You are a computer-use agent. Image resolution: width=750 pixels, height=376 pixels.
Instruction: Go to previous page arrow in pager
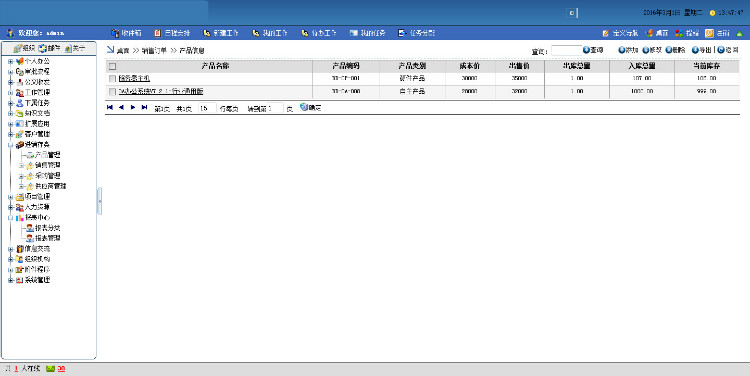click(x=121, y=107)
